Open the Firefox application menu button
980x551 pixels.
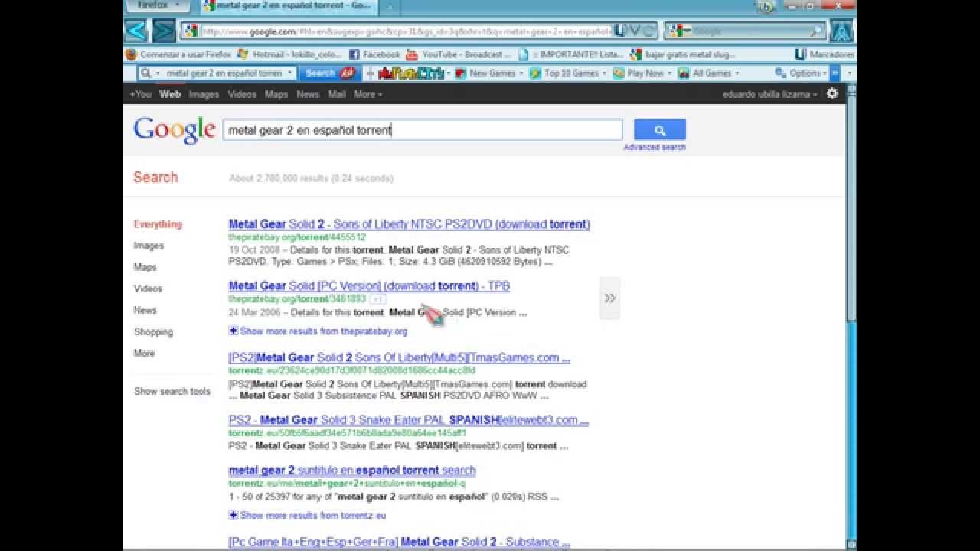(x=156, y=6)
